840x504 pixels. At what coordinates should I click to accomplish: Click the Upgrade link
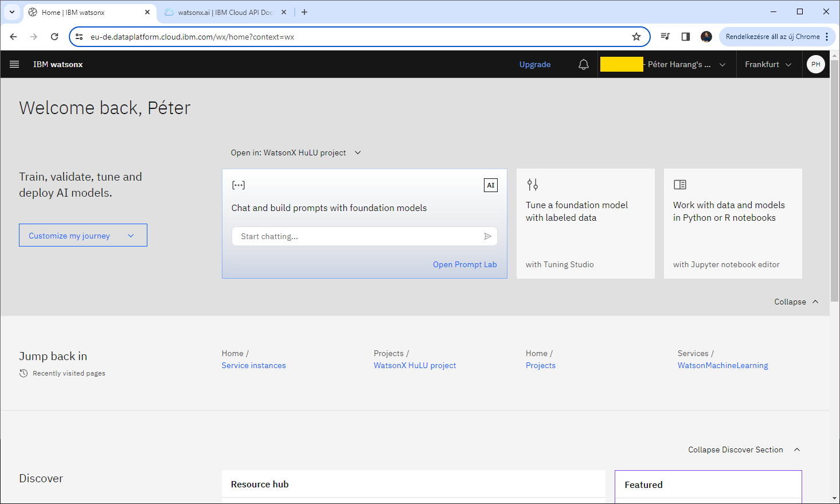(x=535, y=64)
